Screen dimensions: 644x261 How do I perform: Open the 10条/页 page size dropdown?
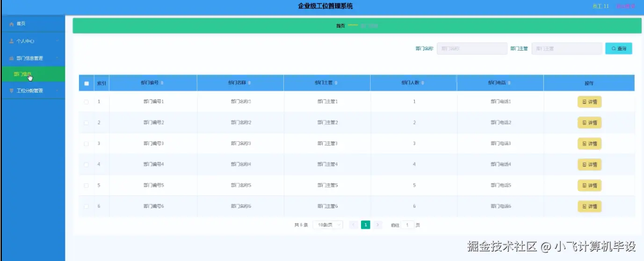coord(327,225)
